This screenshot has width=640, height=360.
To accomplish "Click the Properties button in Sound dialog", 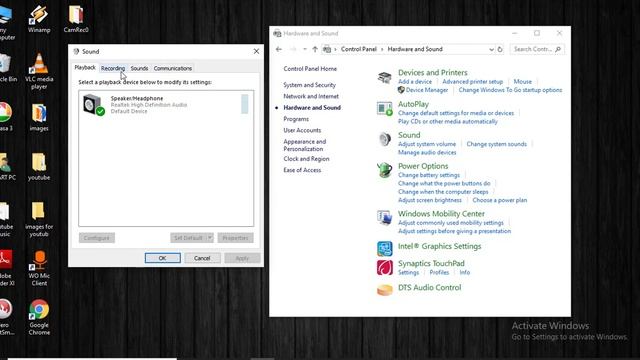I will (236, 238).
